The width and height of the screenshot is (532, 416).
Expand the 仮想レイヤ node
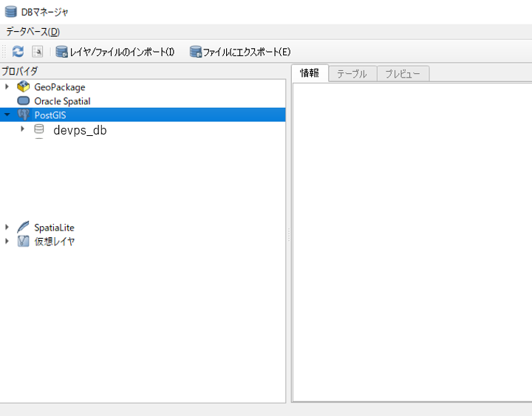tap(7, 242)
